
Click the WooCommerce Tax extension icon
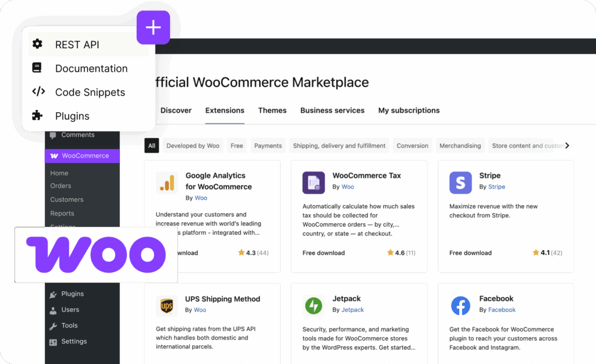(314, 183)
